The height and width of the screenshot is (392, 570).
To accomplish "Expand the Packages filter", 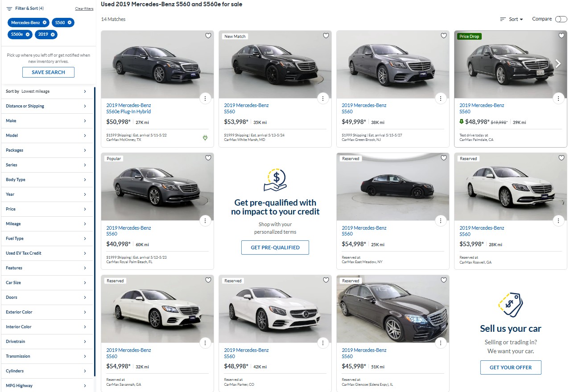I will tap(47, 150).
